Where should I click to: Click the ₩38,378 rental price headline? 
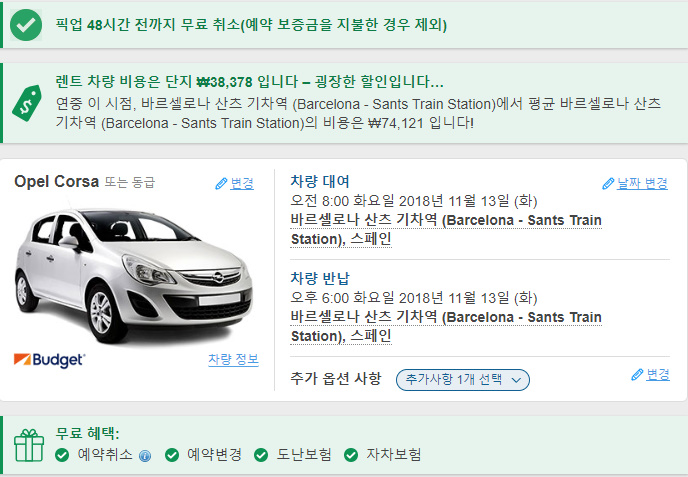pyautogui.click(x=249, y=82)
